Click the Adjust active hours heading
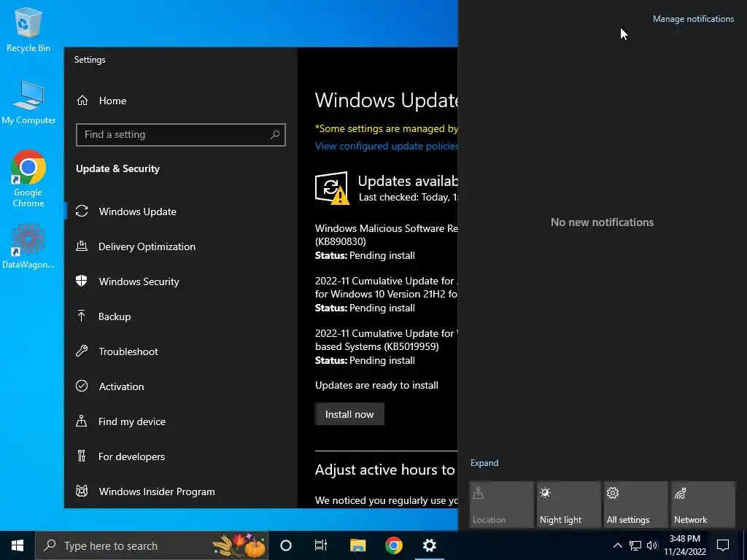747x560 pixels. click(385, 470)
